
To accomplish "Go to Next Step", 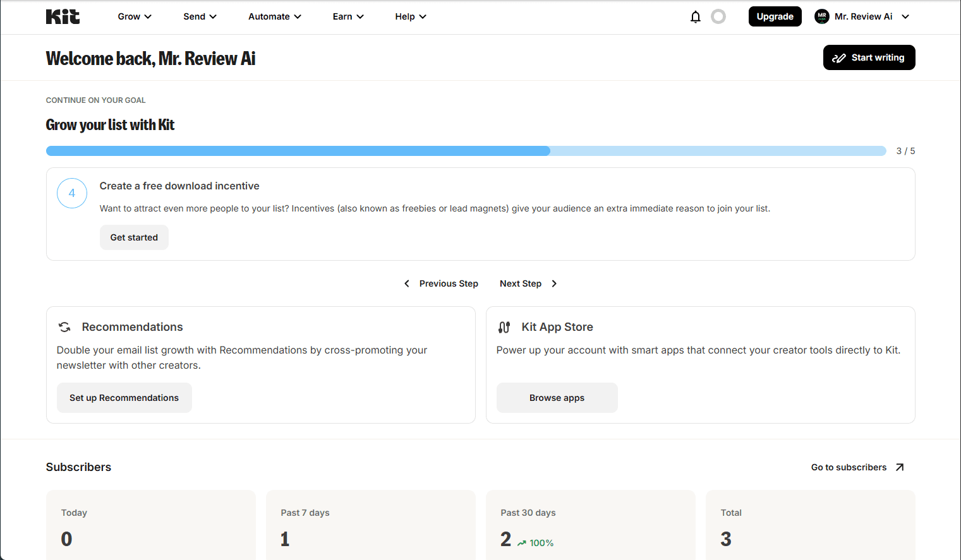I will pos(529,283).
